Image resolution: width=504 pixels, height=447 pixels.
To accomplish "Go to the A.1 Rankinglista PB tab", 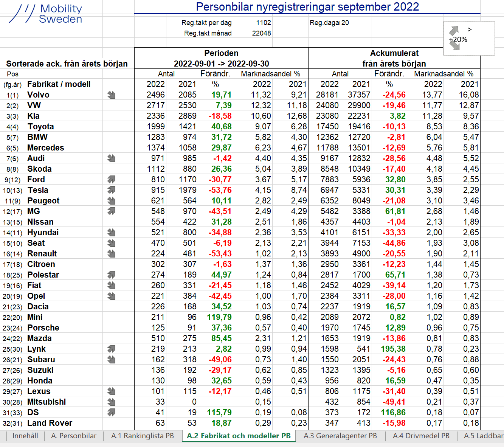I will 143,436.
